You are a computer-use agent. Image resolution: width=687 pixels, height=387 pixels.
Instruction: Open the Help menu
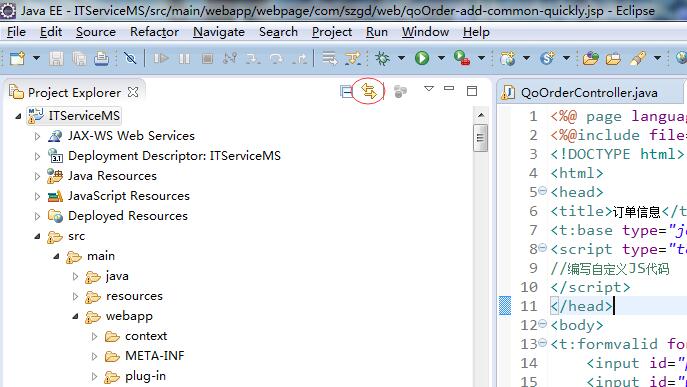pos(476,32)
